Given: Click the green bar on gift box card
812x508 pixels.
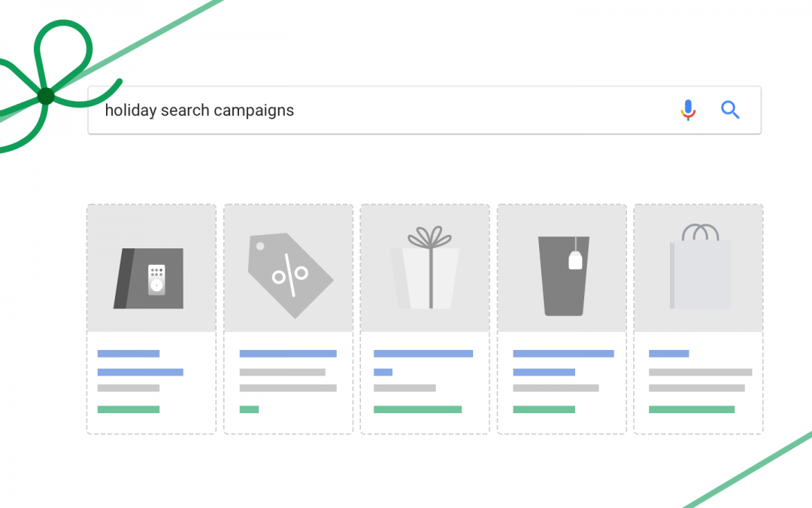Looking at the screenshot, I should click(417, 409).
